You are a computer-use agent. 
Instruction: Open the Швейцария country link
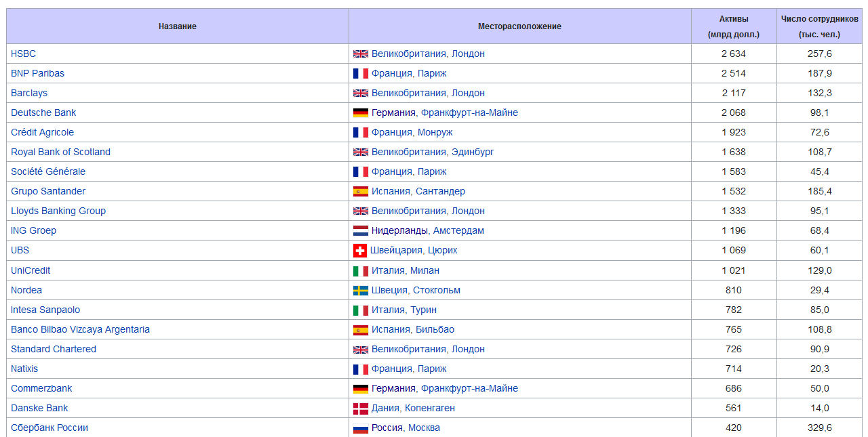(396, 250)
